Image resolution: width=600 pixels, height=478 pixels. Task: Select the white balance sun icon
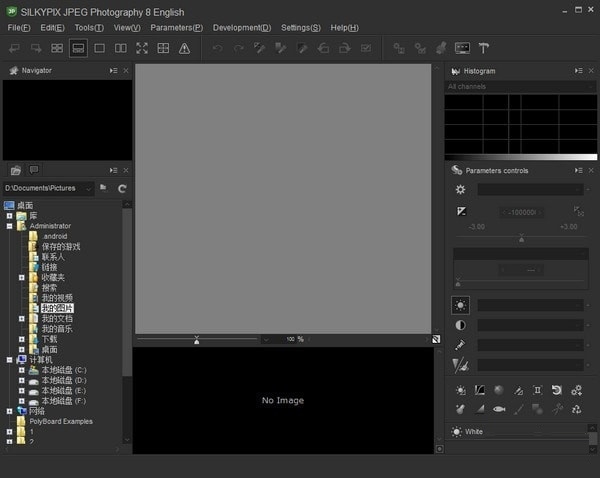click(x=460, y=305)
